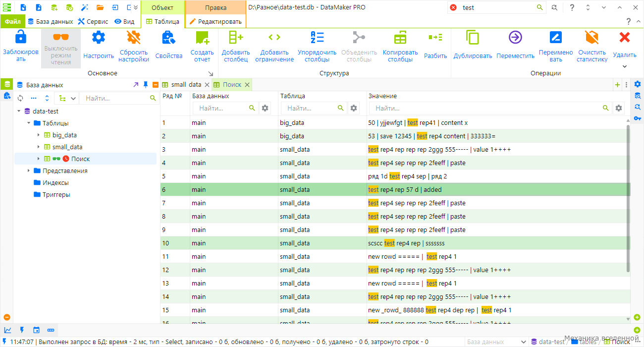Pin the База данных panel
644x347 pixels.
tap(146, 85)
